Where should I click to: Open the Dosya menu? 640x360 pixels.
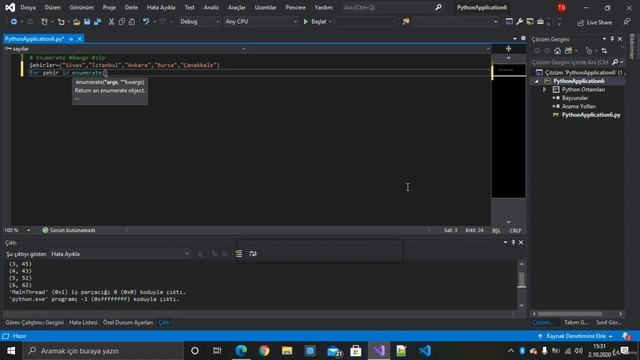pos(28,7)
